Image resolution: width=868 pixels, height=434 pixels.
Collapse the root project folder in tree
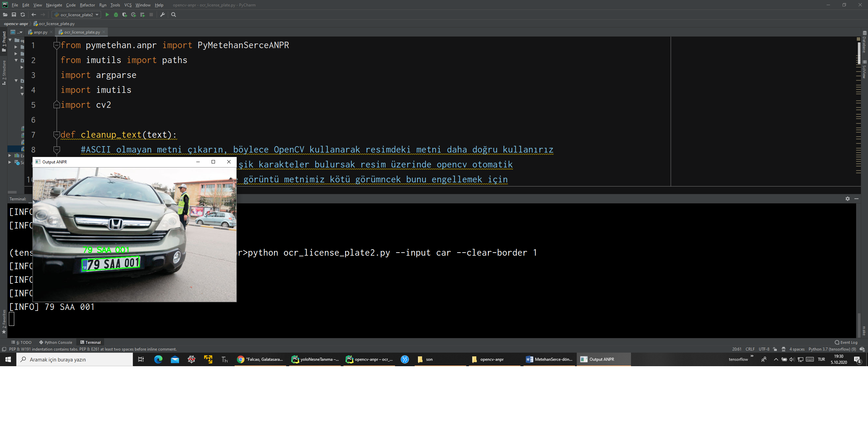pyautogui.click(x=10, y=40)
